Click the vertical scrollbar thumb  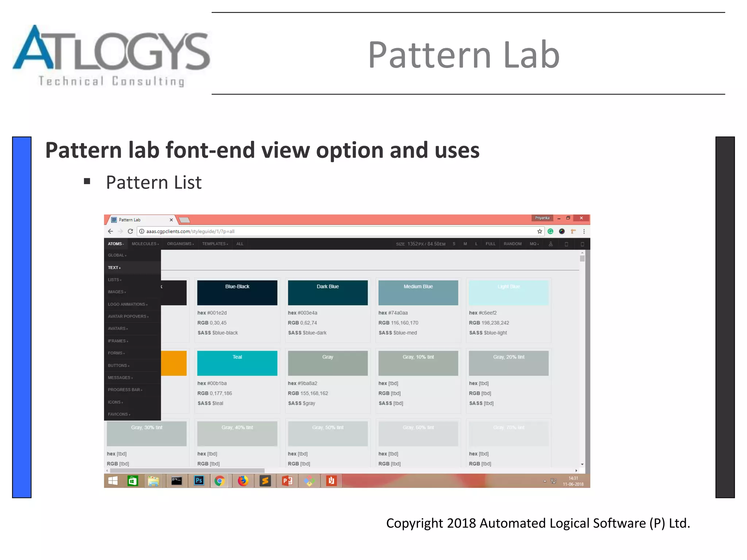(x=582, y=259)
